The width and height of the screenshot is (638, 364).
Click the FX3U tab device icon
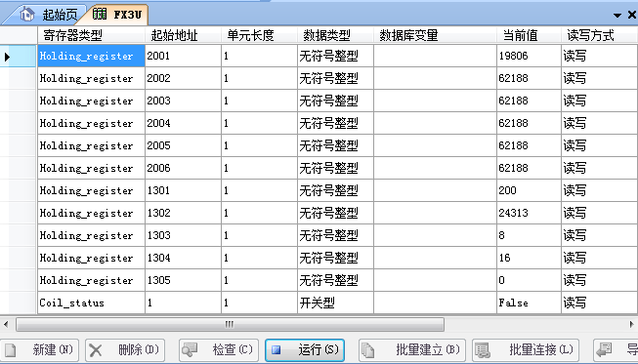click(x=100, y=15)
